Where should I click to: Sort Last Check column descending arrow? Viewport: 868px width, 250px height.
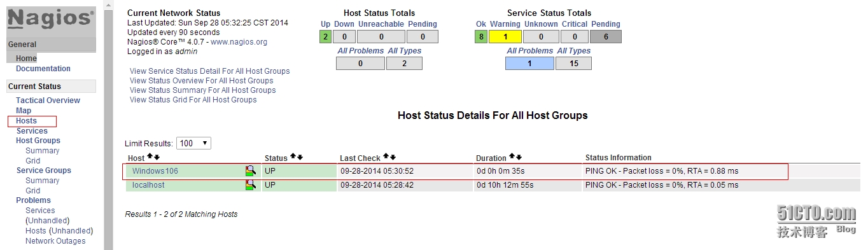393,156
